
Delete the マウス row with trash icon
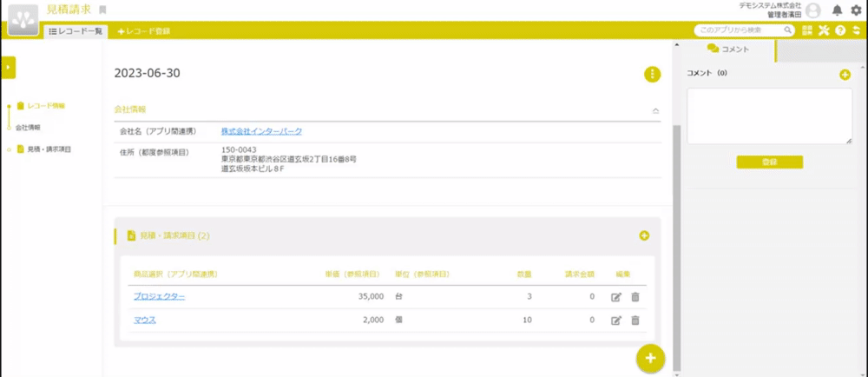(635, 321)
